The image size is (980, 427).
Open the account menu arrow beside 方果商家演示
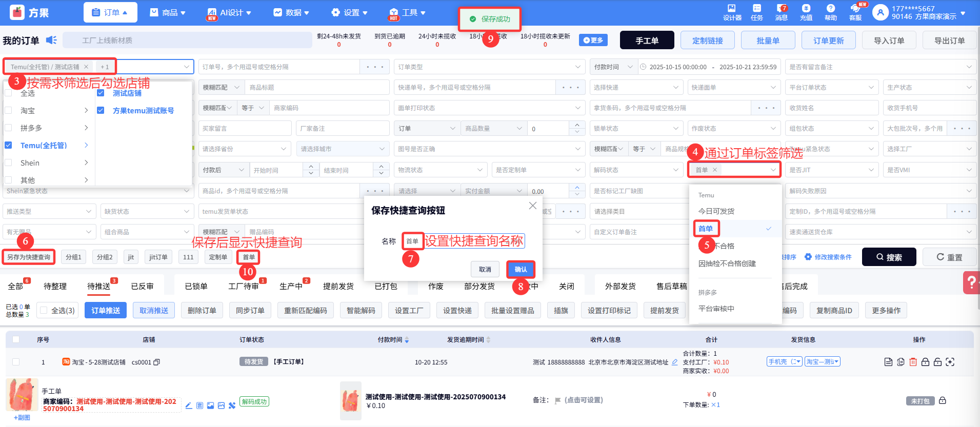[x=963, y=13]
